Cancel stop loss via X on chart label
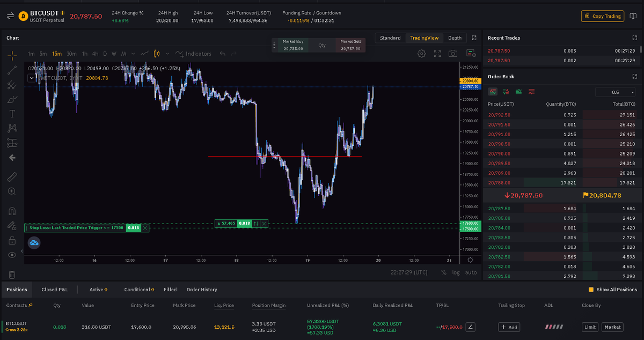Screen dimensions: 644x340 (x=145, y=228)
